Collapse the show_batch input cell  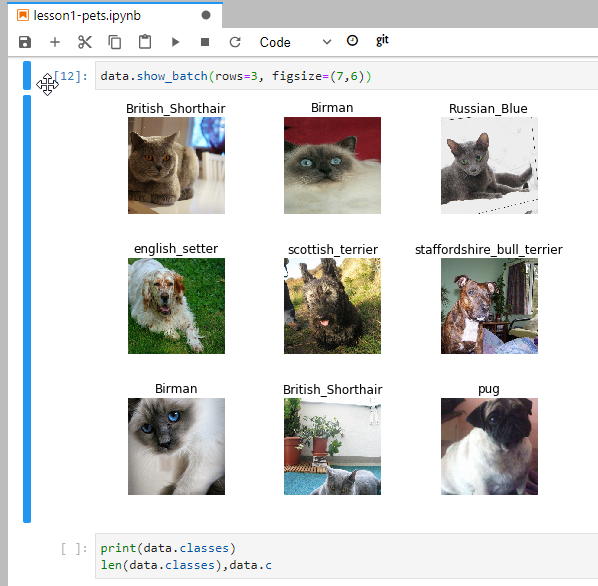(x=27, y=75)
